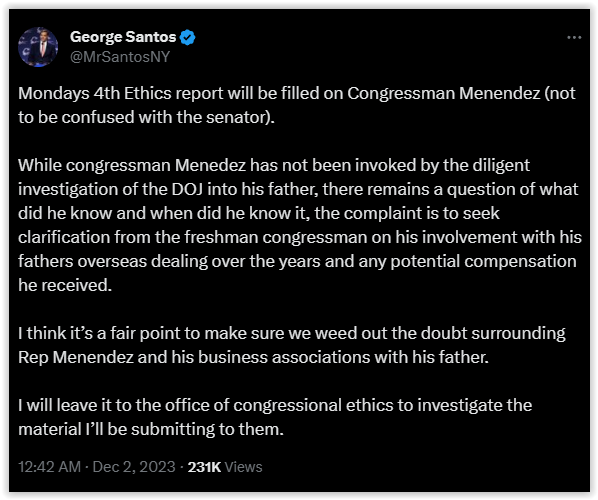Open the three-dot more options menu
The width and height of the screenshot is (598, 500).
[574, 37]
